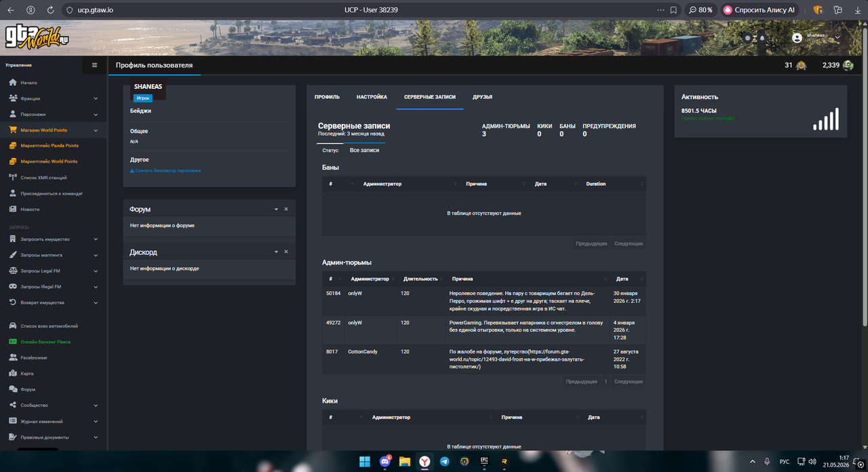This screenshot has width=868, height=472.
Task: Open browser downloads icon
Action: pyautogui.click(x=856, y=10)
